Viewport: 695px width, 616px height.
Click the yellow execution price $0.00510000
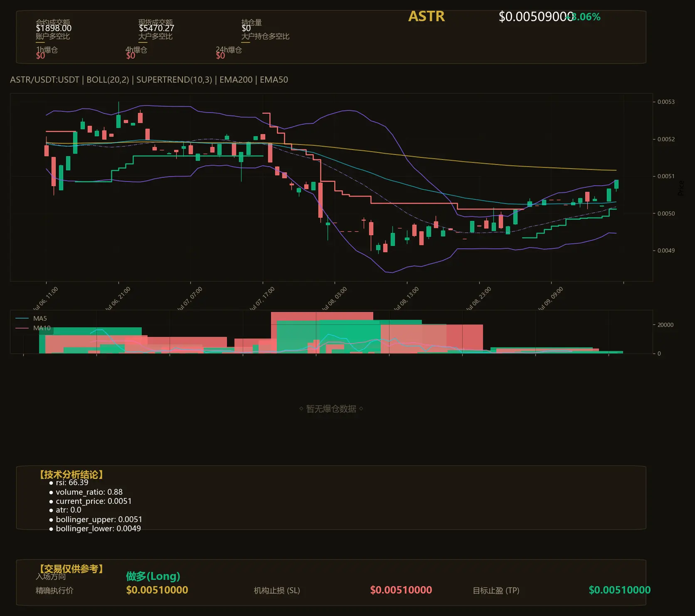pyautogui.click(x=157, y=590)
